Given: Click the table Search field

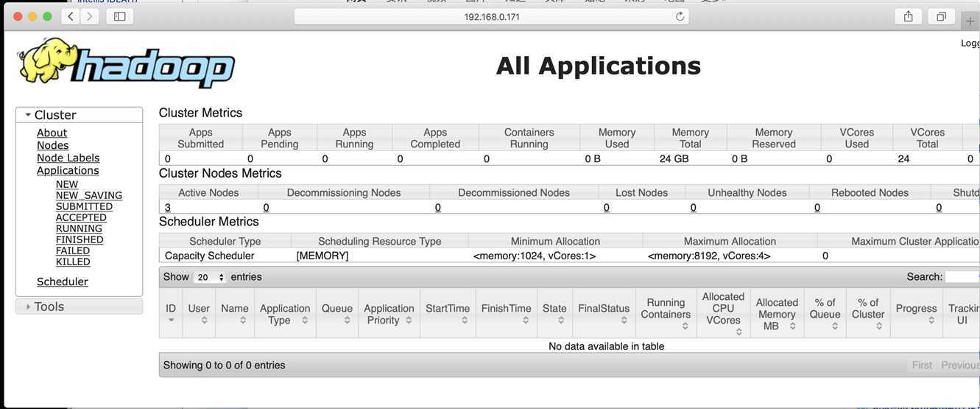Looking at the screenshot, I should [x=962, y=277].
